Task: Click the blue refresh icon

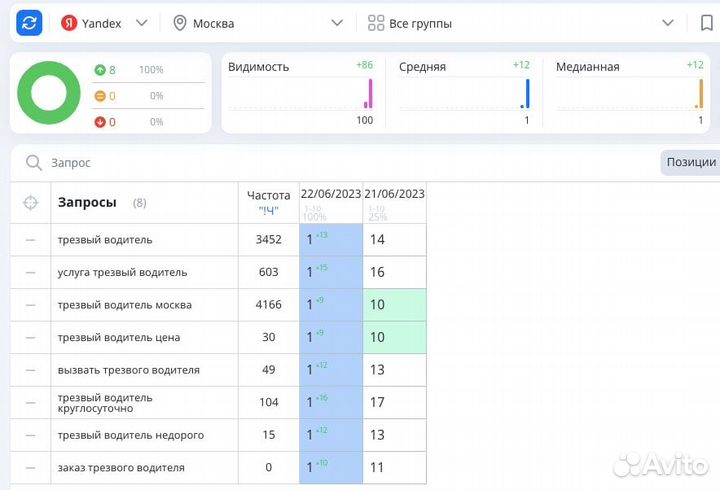Action: (30, 22)
